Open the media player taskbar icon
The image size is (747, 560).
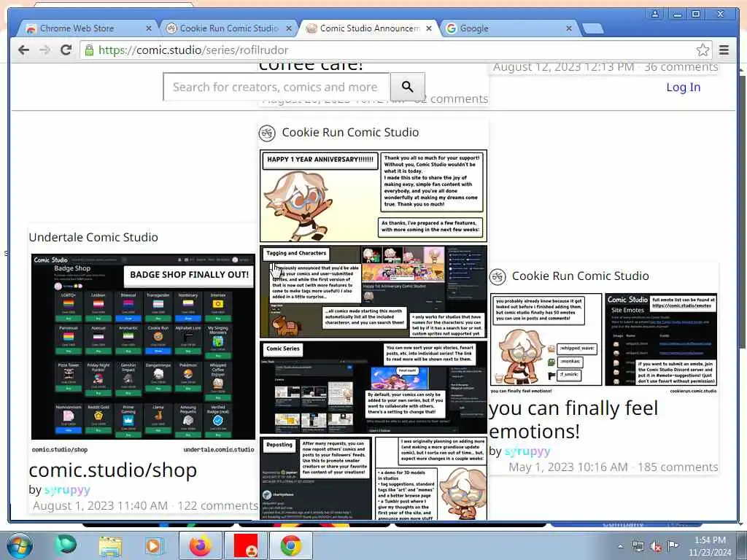pyautogui.click(x=154, y=546)
